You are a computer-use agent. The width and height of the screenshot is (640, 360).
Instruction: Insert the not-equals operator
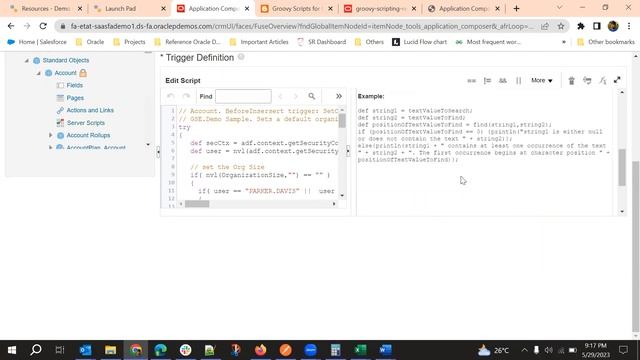click(487, 81)
